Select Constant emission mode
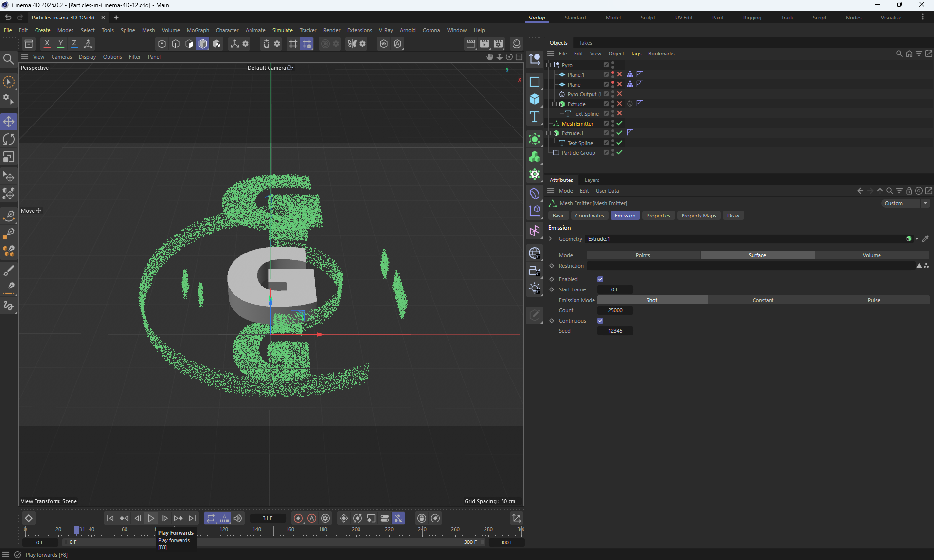The width and height of the screenshot is (934, 560). tap(762, 300)
